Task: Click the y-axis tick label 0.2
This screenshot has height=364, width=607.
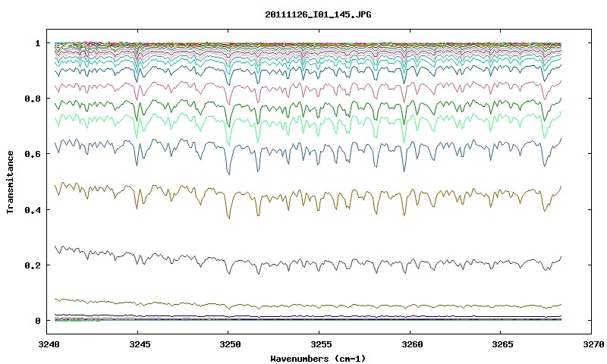Action: 33,265
